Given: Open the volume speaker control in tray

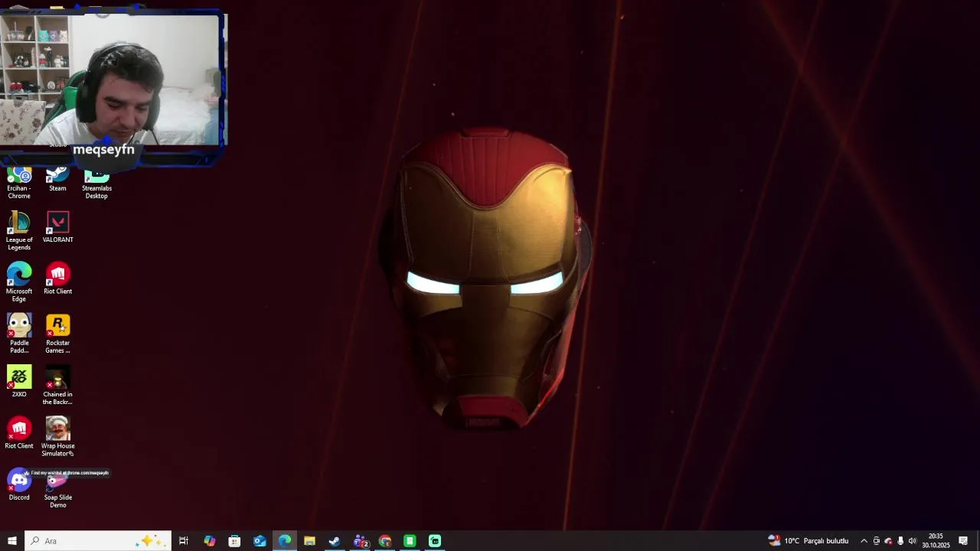Looking at the screenshot, I should click(x=913, y=541).
